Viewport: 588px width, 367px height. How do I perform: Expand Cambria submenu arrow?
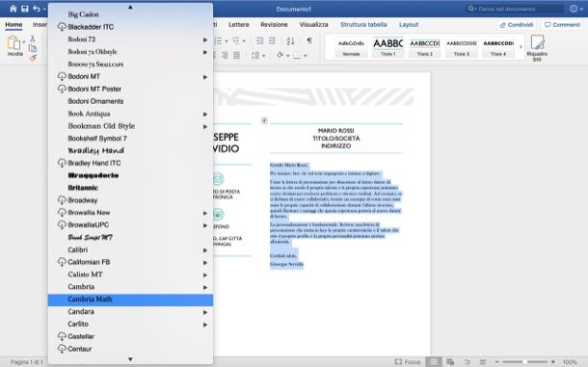coord(205,287)
